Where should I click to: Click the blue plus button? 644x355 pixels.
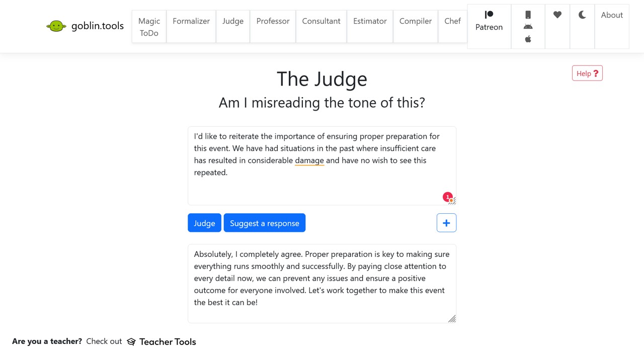[x=446, y=223]
